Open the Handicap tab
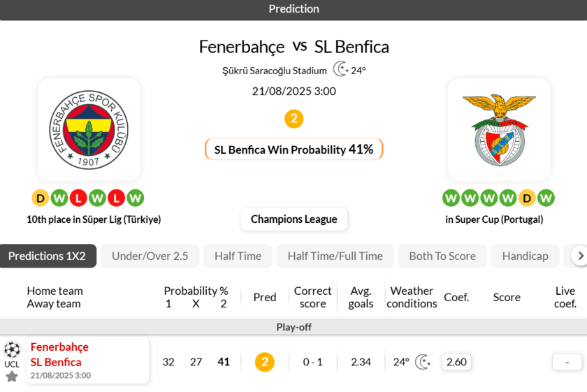Image resolution: width=587 pixels, height=392 pixels. pyautogui.click(x=525, y=256)
